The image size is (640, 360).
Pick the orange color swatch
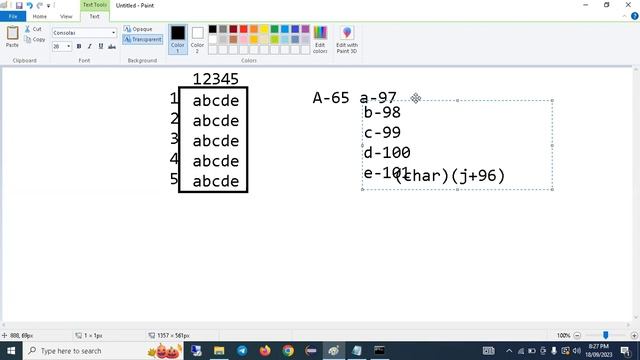click(254, 29)
